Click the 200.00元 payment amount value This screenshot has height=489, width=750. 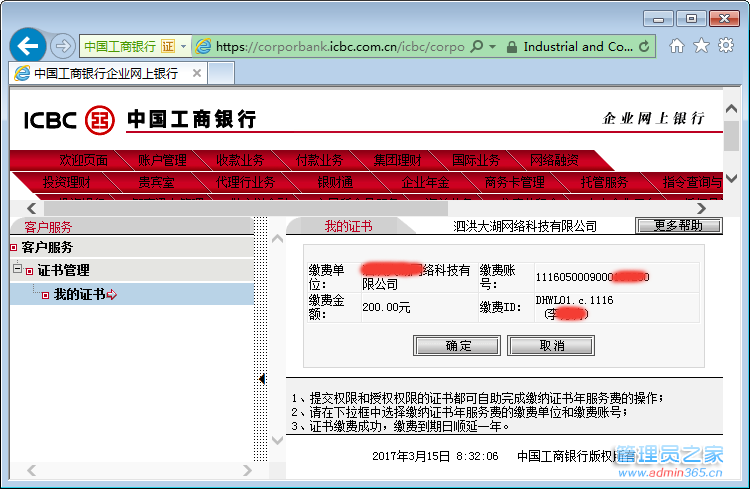point(386,307)
